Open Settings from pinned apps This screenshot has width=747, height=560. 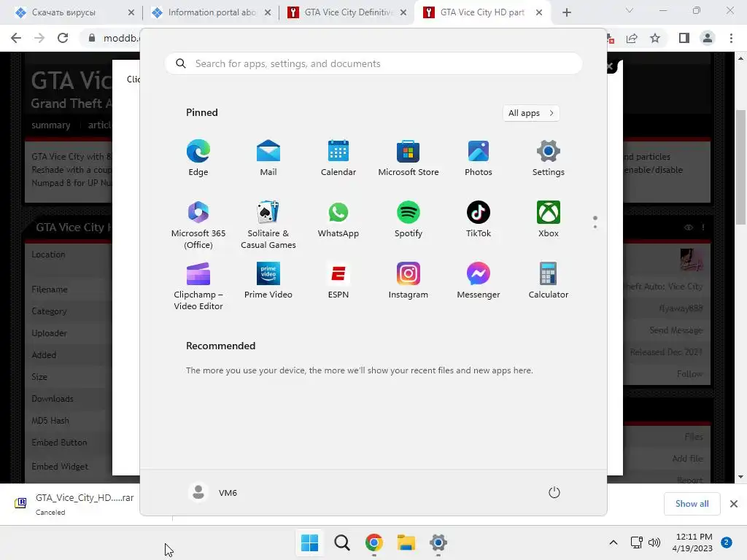549,158
